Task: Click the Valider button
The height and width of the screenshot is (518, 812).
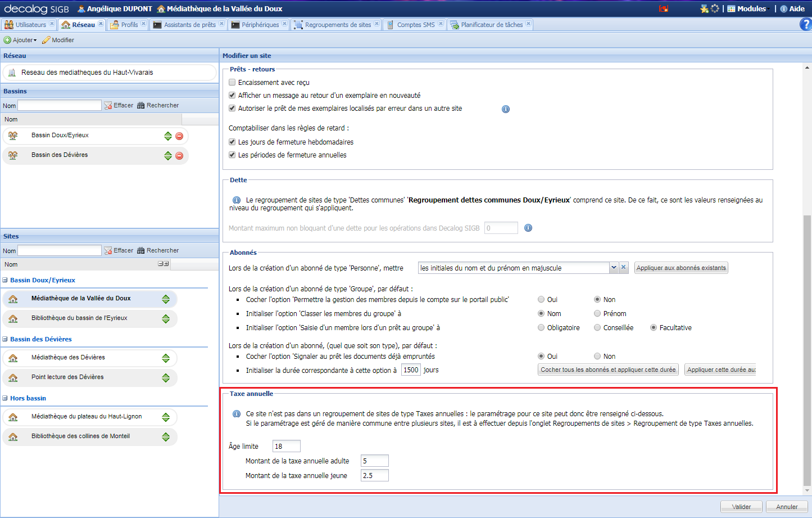Action: point(741,506)
